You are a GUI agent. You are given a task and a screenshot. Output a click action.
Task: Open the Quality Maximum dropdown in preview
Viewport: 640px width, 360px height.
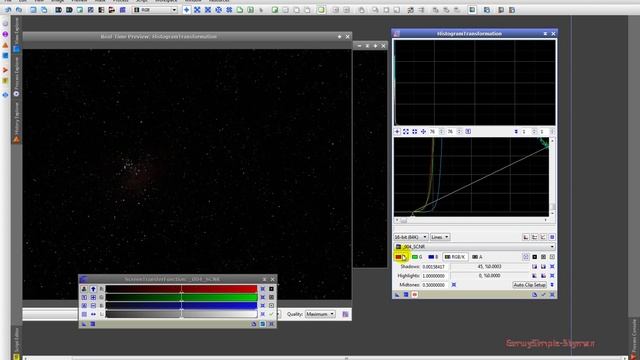[x=320, y=314]
